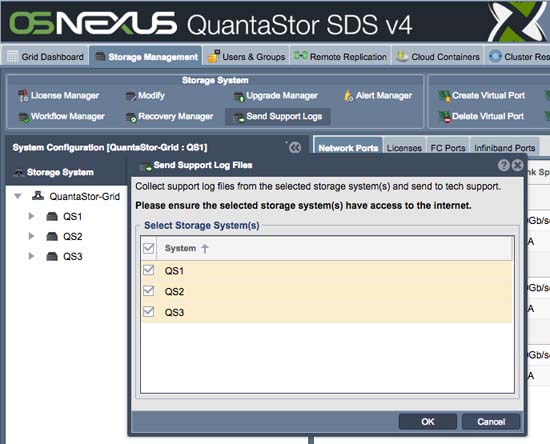Collapse the System Configuration side panel
The height and width of the screenshot is (444, 550).
(295, 148)
